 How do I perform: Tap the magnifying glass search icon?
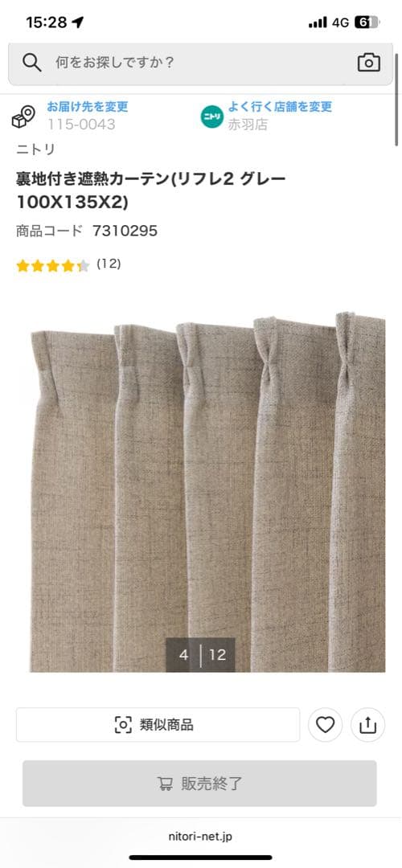click(x=32, y=63)
